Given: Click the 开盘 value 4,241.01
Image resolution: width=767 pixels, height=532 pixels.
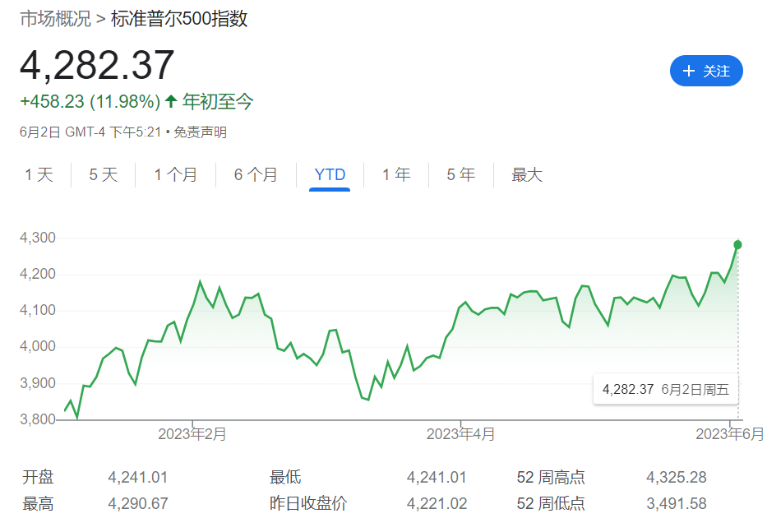Looking at the screenshot, I should click(138, 477).
